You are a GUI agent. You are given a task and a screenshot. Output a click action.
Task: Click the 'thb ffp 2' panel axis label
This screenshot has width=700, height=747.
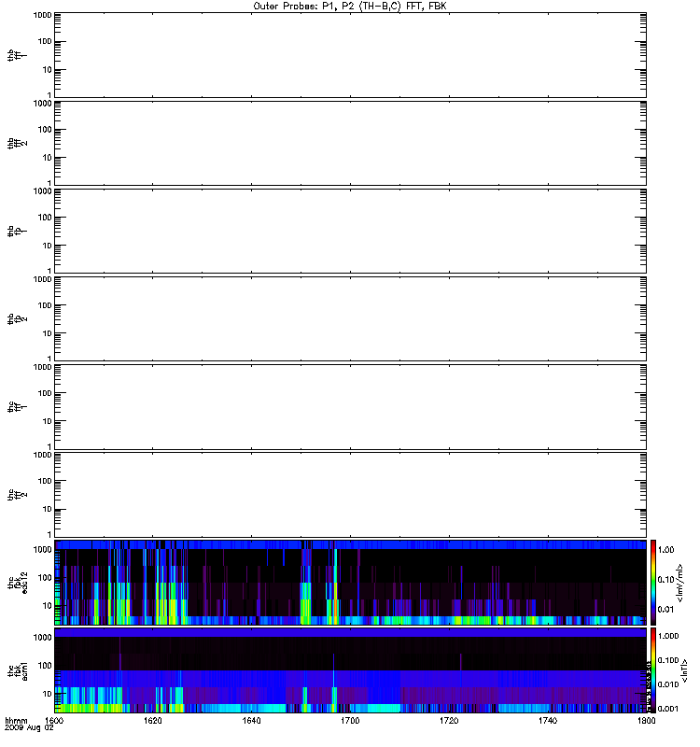17,319
